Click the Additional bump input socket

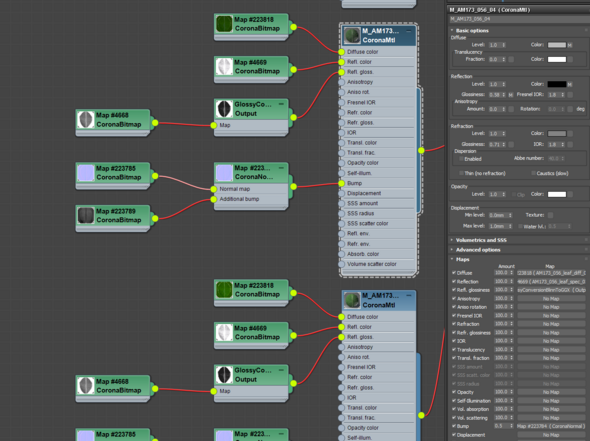point(213,199)
